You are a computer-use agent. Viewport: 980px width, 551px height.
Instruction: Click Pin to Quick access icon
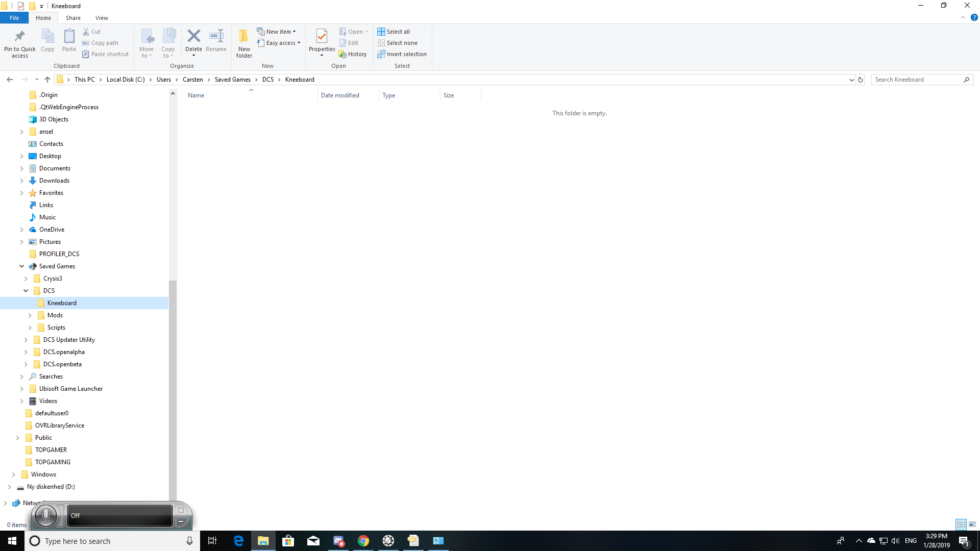[x=20, y=43]
